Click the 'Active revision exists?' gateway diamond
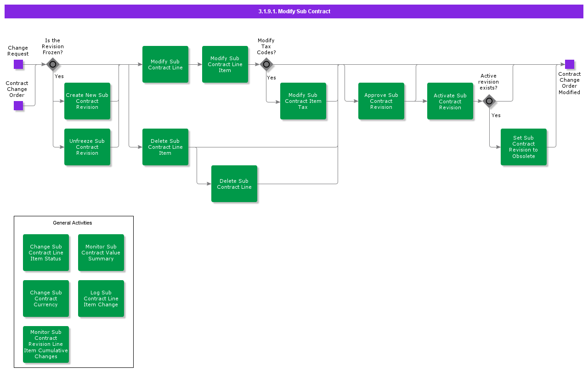 (x=489, y=101)
